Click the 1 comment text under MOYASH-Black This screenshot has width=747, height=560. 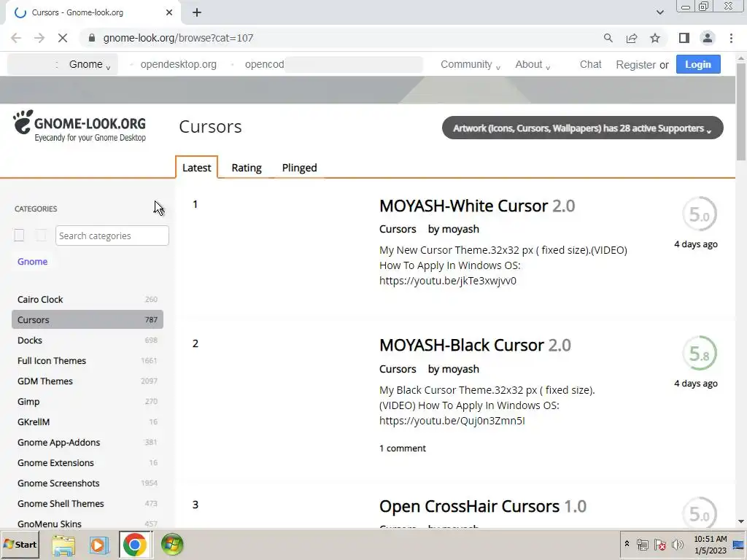click(403, 448)
